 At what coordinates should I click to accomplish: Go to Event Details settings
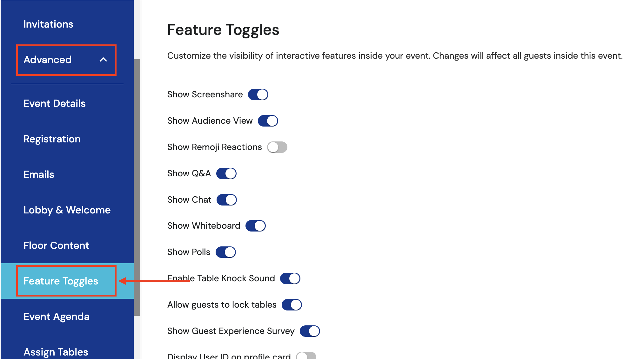click(54, 103)
